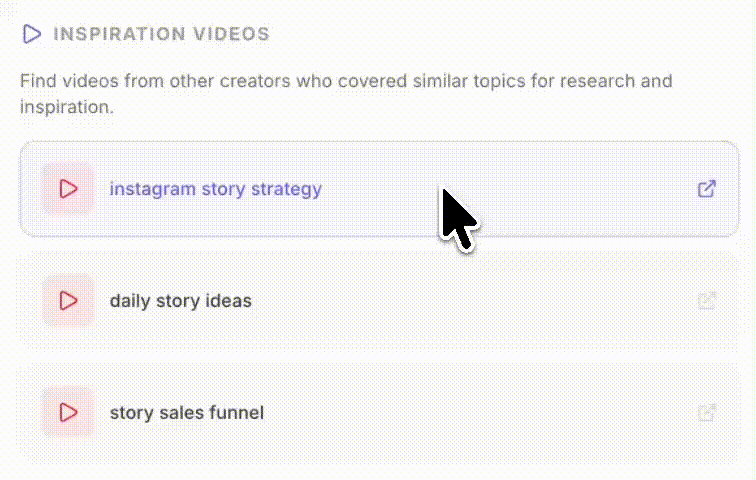The height and width of the screenshot is (480, 756).
Task: Click the word 'strategy' in the highlighted row
Action: pyautogui.click(x=286, y=189)
